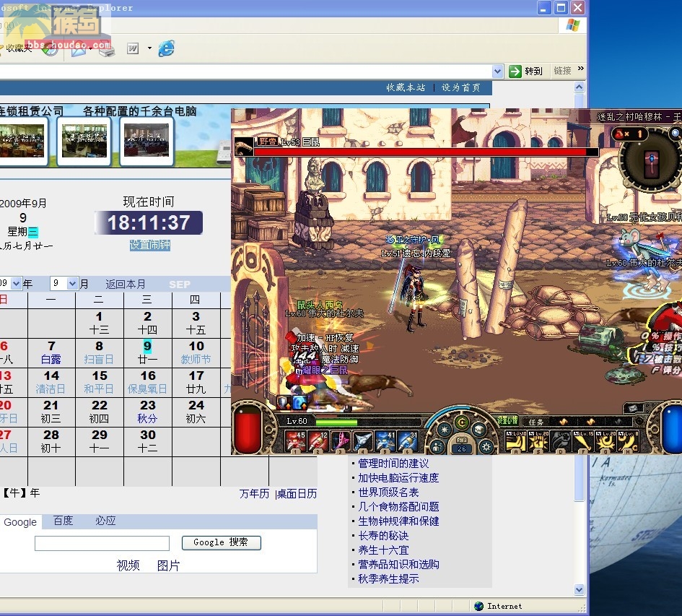682x616 pixels.
Task: Click the game skill slot D icon
Action: (x=561, y=441)
